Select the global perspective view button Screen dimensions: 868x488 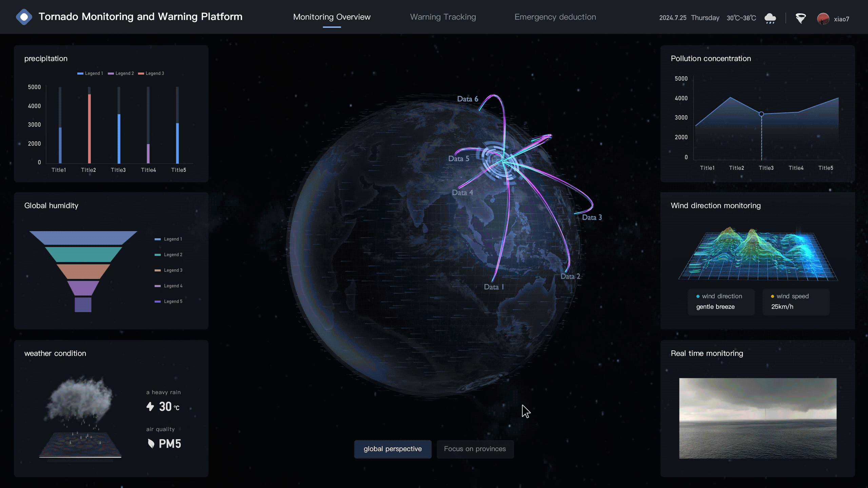(393, 449)
